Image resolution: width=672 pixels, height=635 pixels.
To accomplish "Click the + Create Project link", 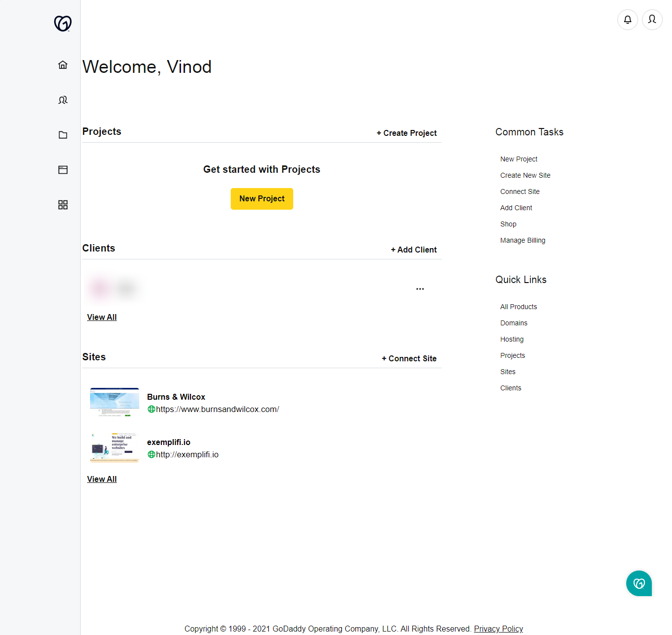I will point(406,133).
